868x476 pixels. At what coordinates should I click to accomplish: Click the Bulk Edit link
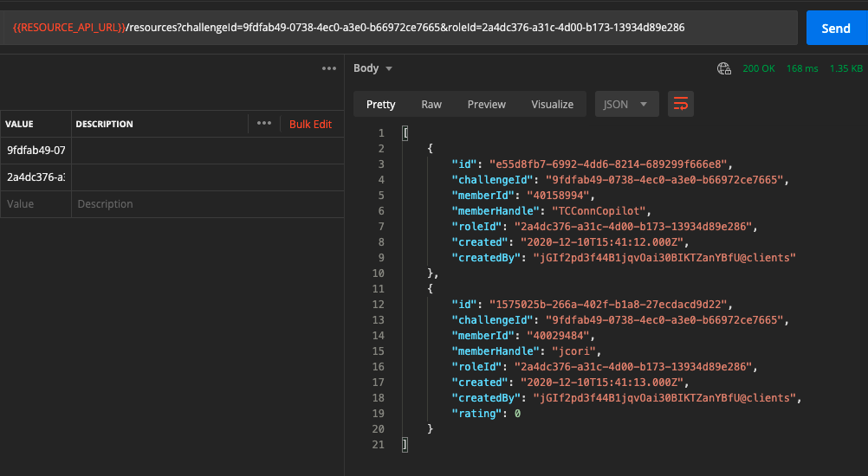click(x=310, y=124)
